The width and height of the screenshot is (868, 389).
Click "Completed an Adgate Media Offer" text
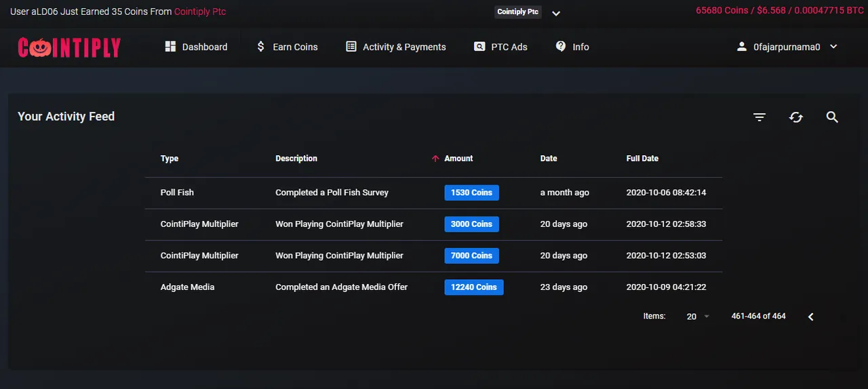coord(341,287)
